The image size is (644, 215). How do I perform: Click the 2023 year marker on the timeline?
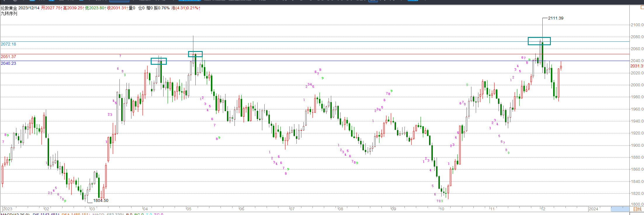click(x=8, y=209)
